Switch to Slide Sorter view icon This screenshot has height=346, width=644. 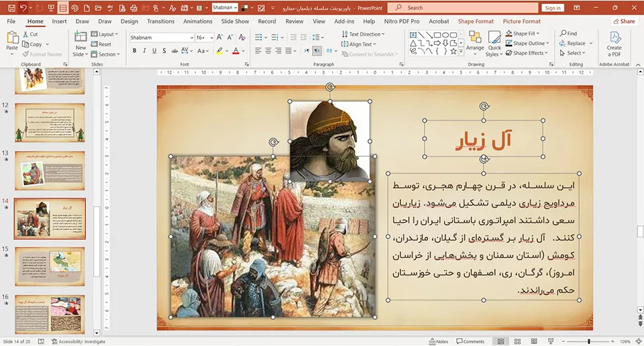pyautogui.click(x=517, y=341)
